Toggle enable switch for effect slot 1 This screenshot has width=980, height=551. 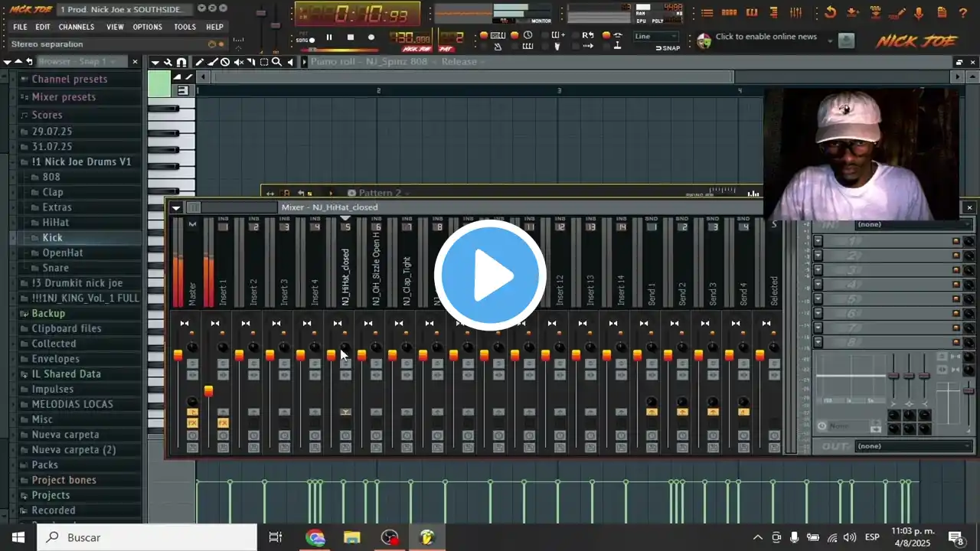(x=955, y=241)
